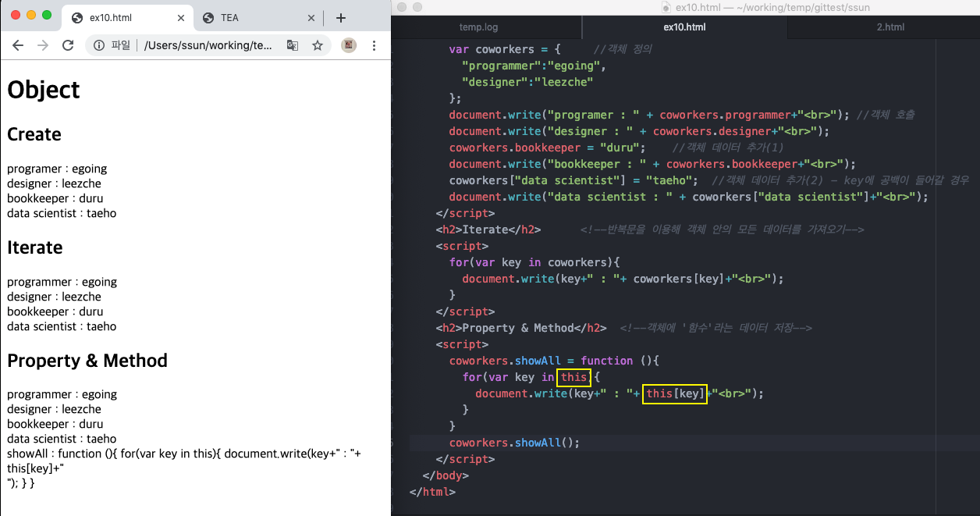Click the '</body>' closing tag
Viewport: 980px width, 516px height.
446,475
